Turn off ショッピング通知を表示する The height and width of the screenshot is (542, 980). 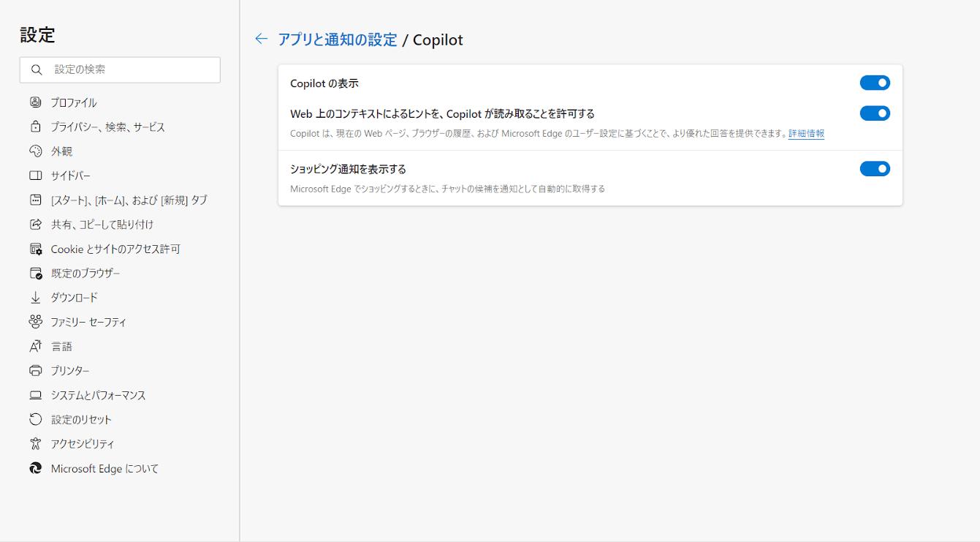[875, 168]
